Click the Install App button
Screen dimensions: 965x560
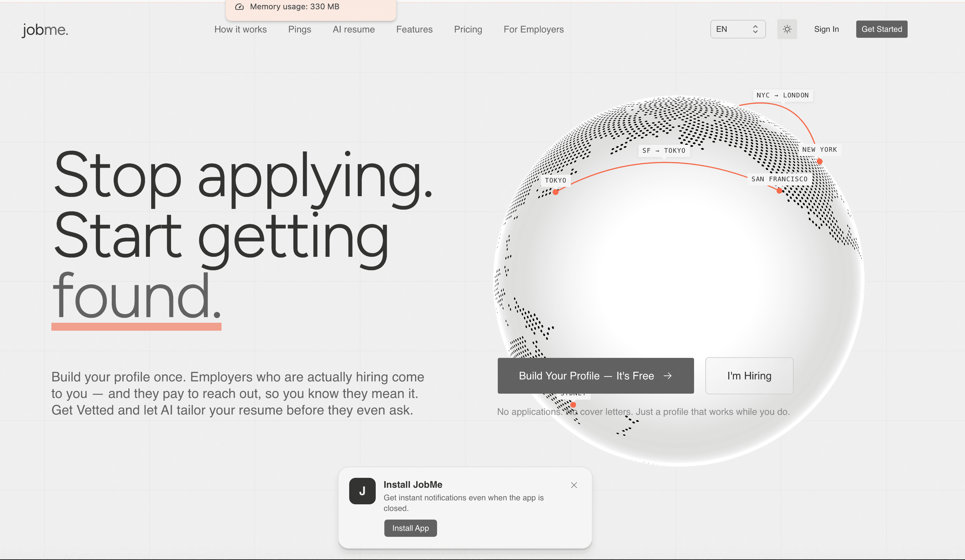tap(411, 528)
